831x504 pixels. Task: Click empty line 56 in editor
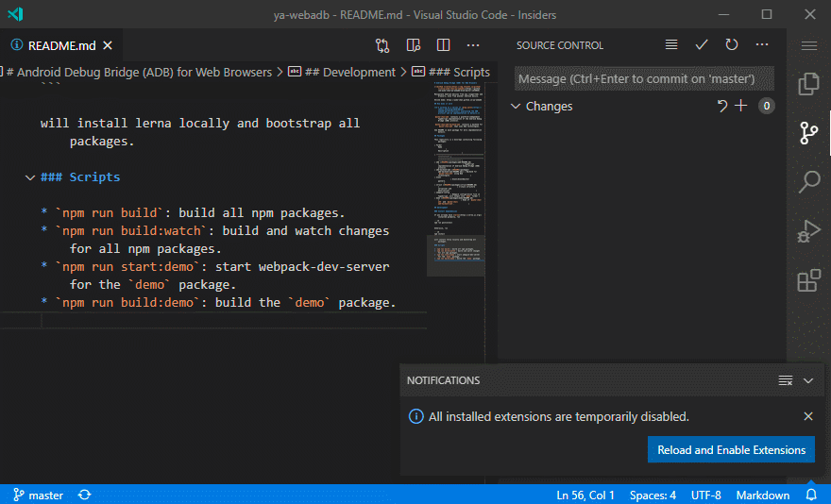(x=213, y=321)
